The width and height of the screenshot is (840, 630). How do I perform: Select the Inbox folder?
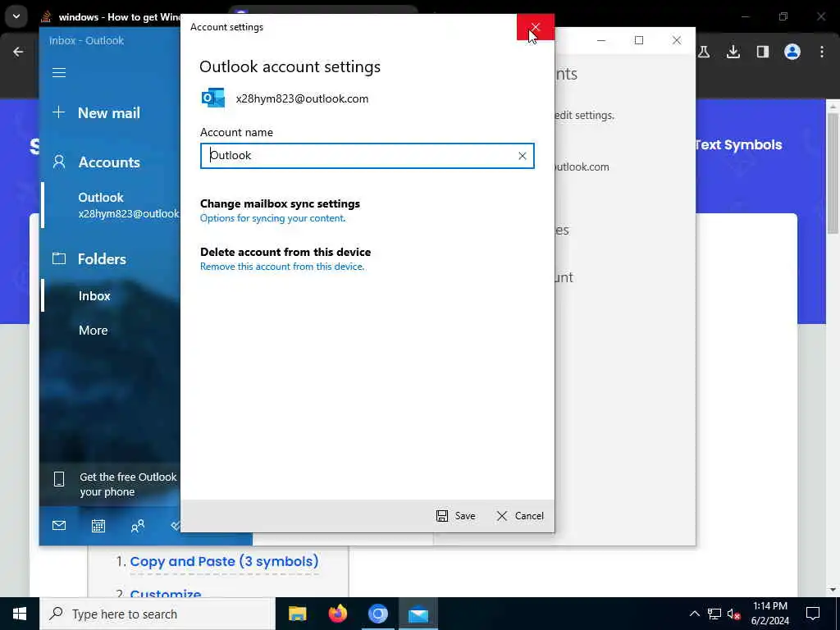click(x=94, y=296)
